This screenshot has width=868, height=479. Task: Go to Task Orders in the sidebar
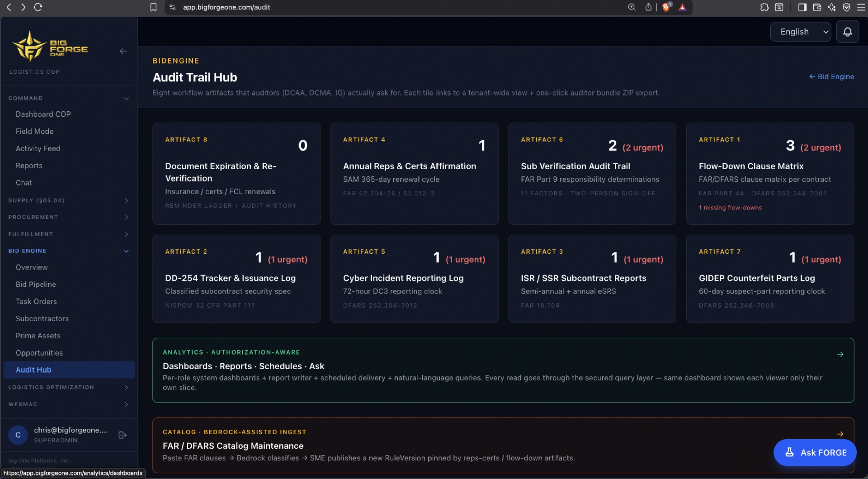69,302
